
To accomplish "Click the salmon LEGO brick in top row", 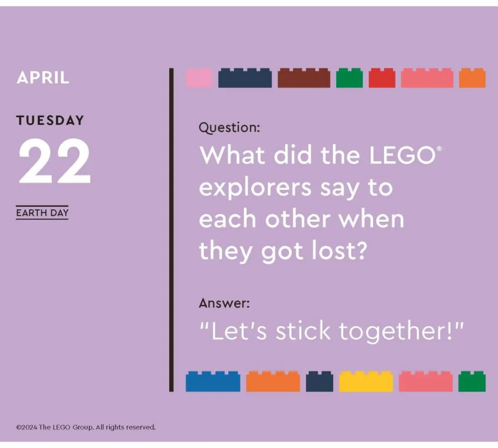I will [427, 78].
